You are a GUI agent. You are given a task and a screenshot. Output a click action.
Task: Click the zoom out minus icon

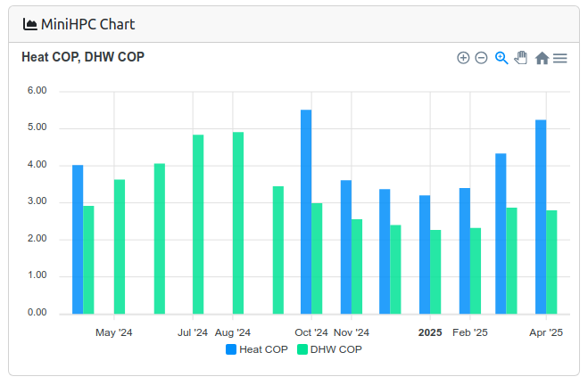tap(481, 58)
